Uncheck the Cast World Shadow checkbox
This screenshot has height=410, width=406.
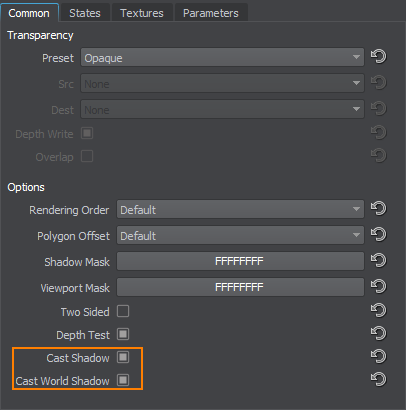123,380
